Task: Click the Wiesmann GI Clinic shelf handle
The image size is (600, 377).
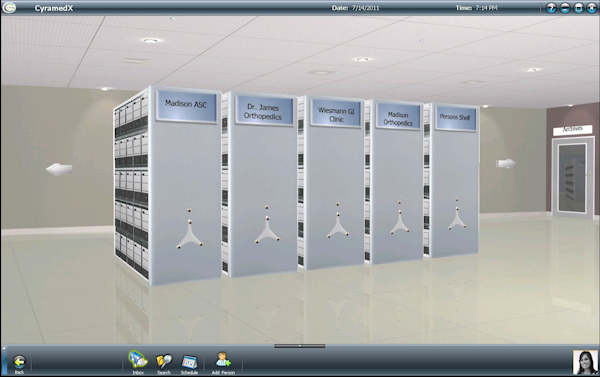Action: (x=338, y=221)
